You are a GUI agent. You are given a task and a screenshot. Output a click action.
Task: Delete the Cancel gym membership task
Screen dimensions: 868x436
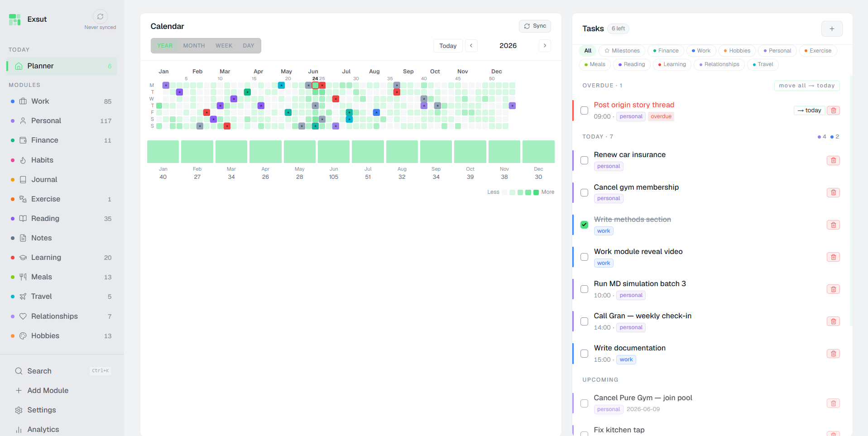[x=833, y=192]
